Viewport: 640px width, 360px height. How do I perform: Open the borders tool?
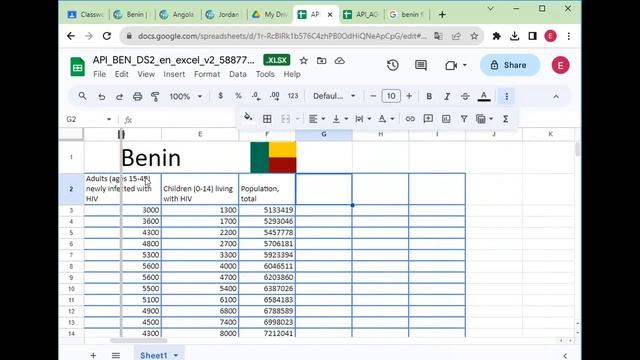tap(267, 119)
